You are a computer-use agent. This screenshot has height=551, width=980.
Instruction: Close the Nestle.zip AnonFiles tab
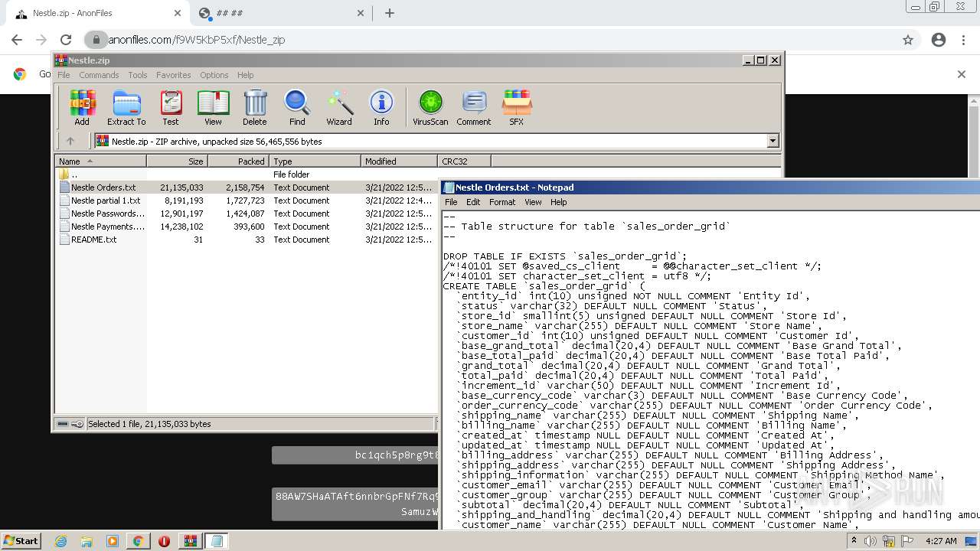(177, 13)
